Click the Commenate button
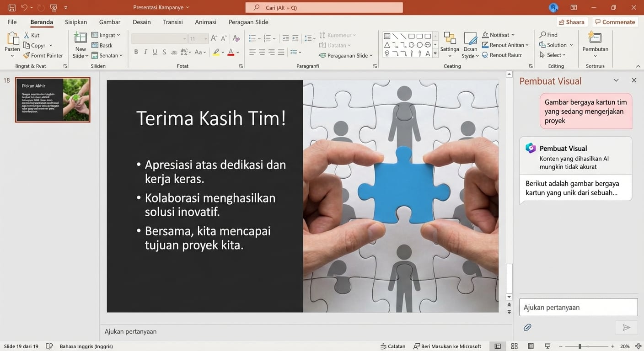 pos(615,21)
